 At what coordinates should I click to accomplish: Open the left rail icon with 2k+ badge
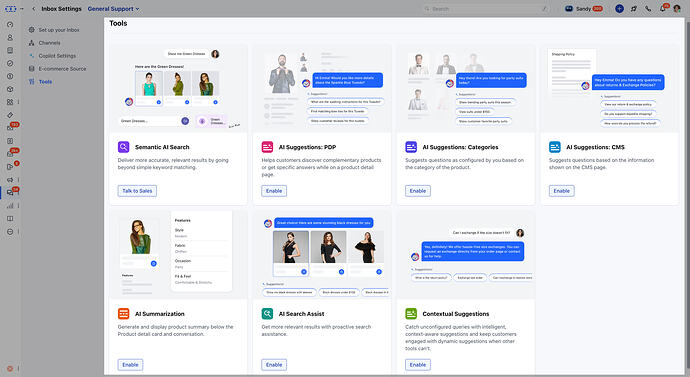click(10, 154)
